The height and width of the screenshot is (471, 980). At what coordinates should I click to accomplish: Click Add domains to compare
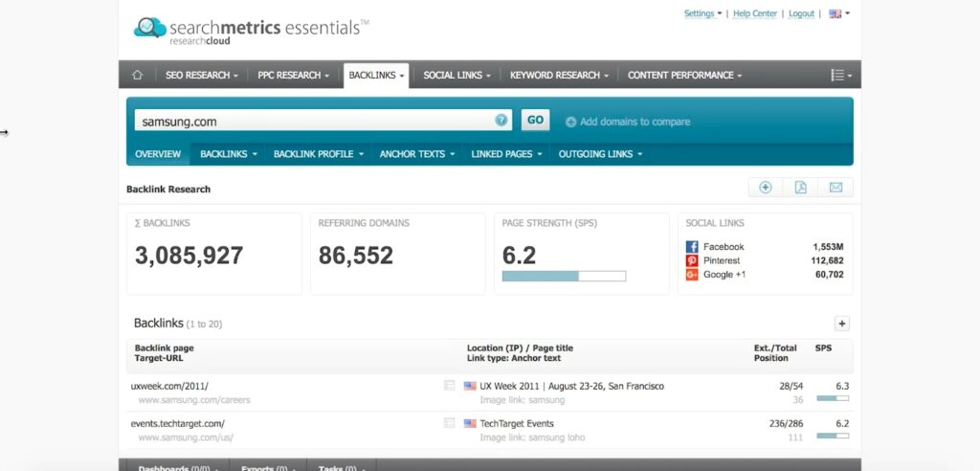pyautogui.click(x=635, y=122)
